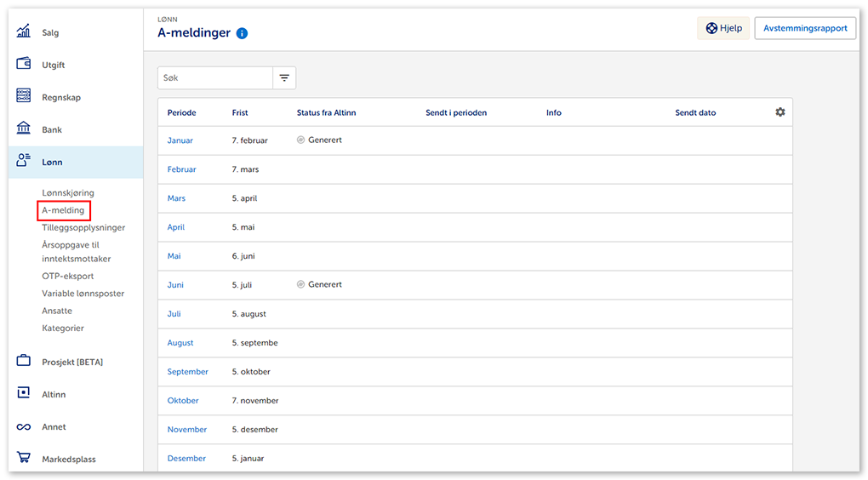Click the Annet infinity icon
The image size is (868, 480).
[24, 427]
